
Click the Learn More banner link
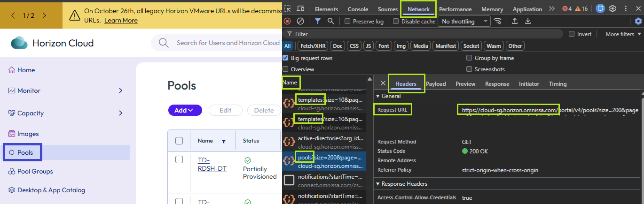click(121, 20)
